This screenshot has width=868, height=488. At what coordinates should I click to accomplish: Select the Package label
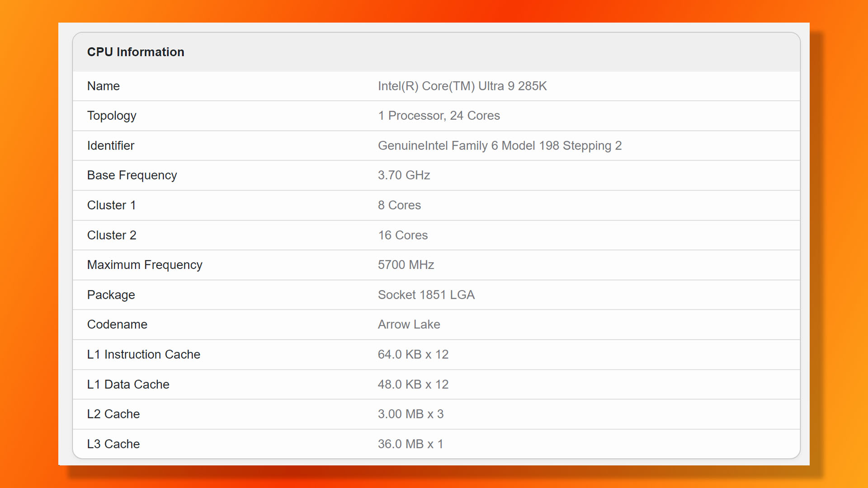coord(111,295)
